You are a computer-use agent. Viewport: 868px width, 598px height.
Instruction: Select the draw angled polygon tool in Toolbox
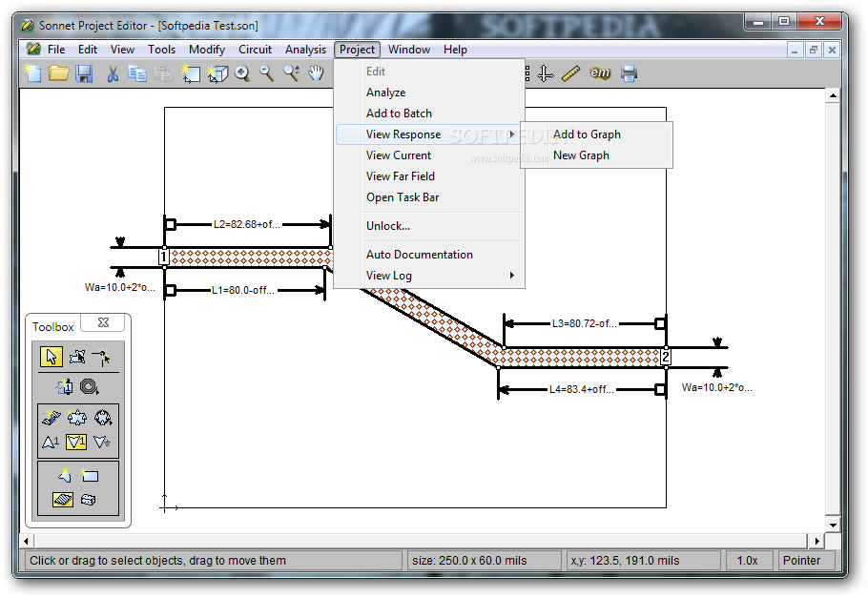pos(65,475)
